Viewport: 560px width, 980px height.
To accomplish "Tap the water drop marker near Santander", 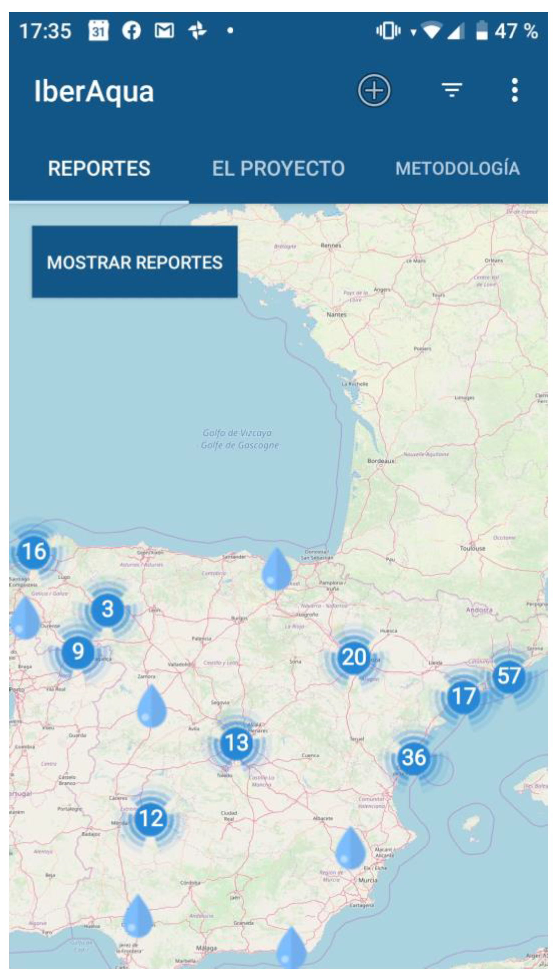I will (276, 570).
